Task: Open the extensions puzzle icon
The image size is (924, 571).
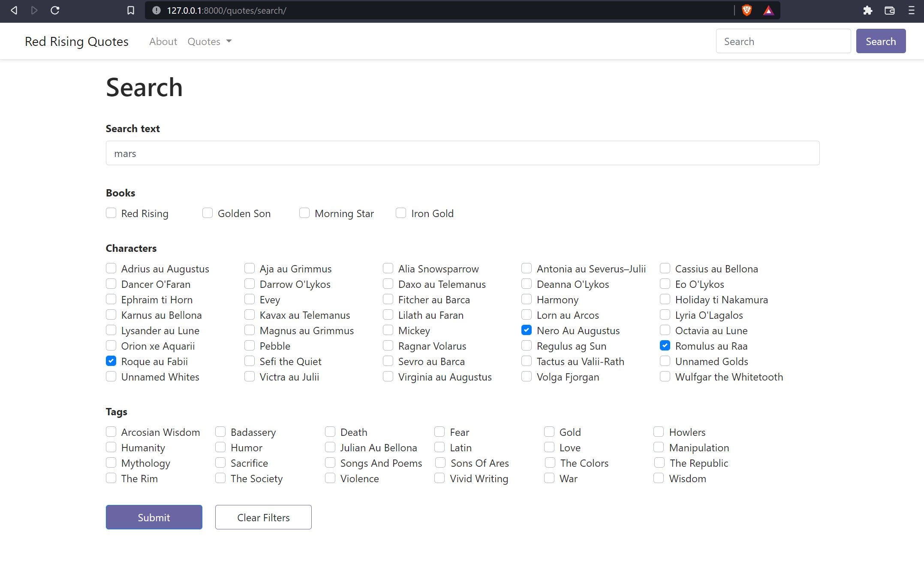Action: pyautogui.click(x=867, y=10)
